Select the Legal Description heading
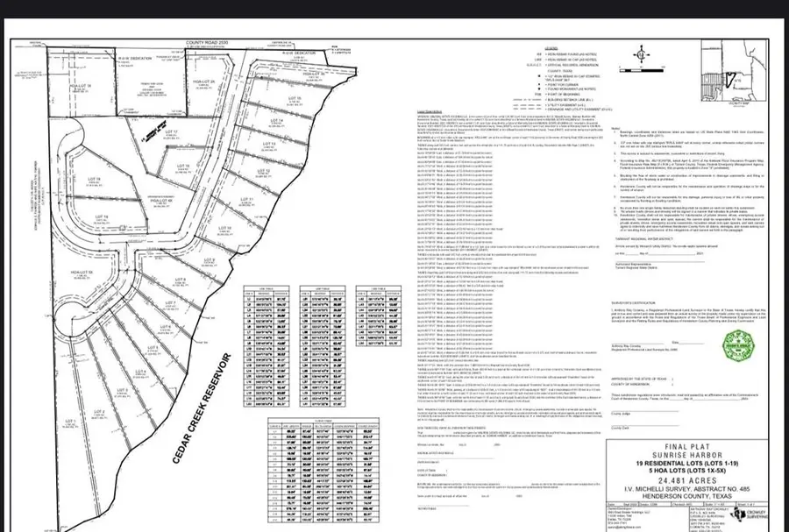789x532 pixels. pos(430,111)
